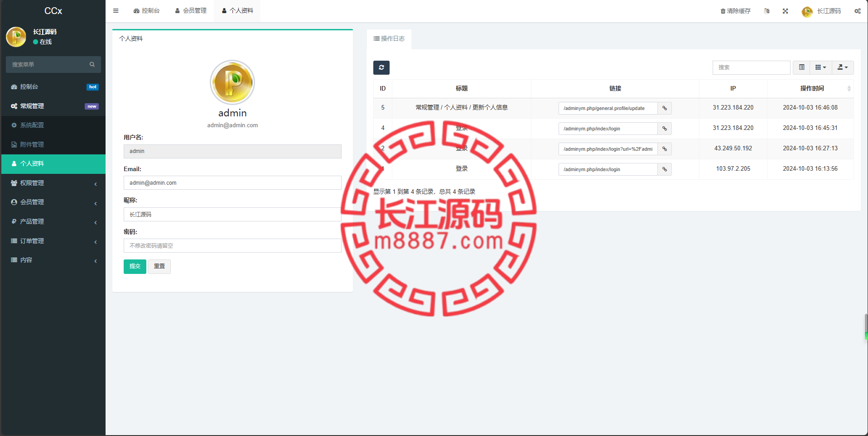Open the settings cogs icon at top right
Image resolution: width=868 pixels, height=436 pixels.
coord(858,11)
